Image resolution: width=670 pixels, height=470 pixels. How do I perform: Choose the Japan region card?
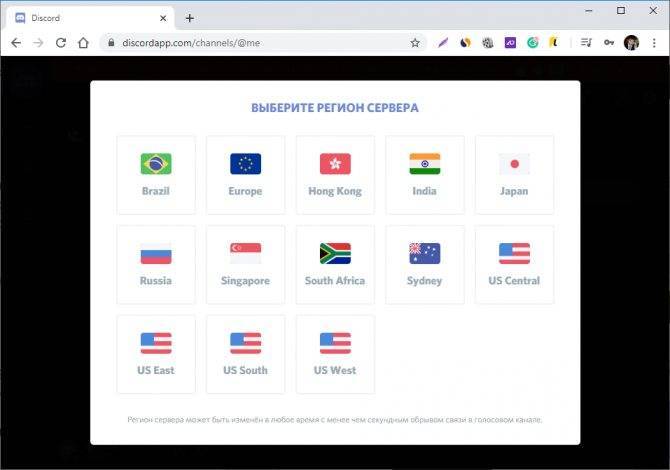point(514,175)
